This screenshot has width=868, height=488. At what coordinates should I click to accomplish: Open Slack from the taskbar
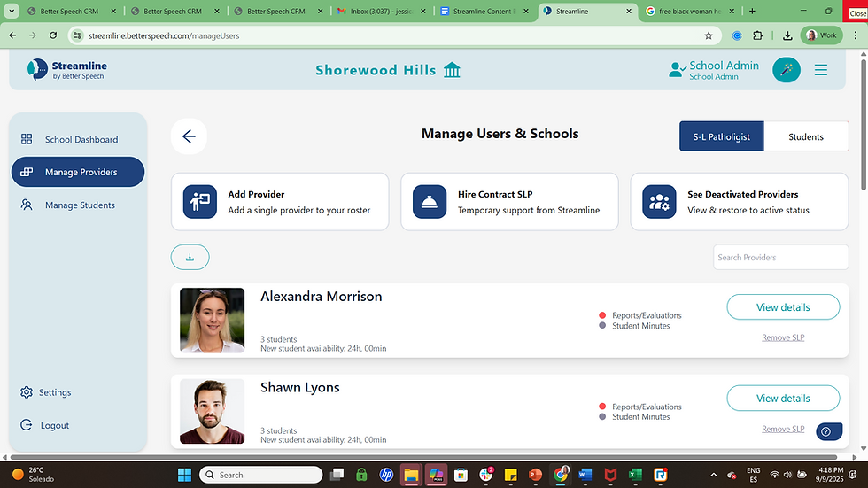486,475
